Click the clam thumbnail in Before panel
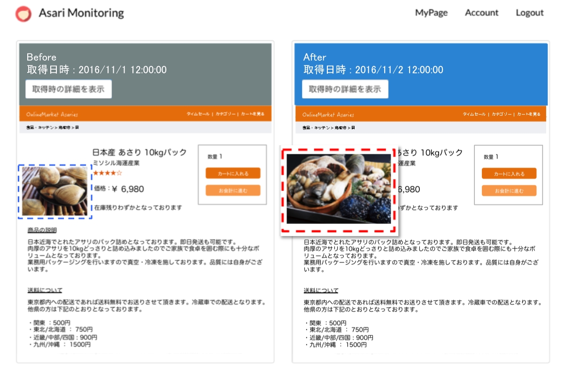588x378 pixels. [54, 191]
